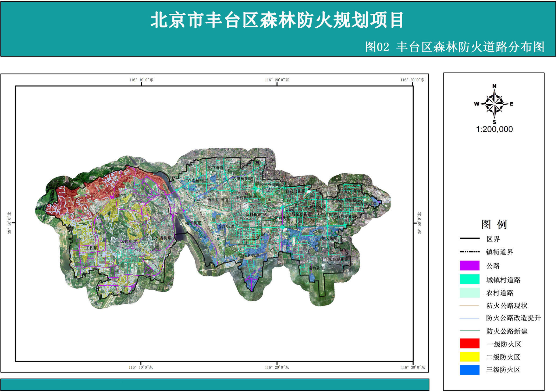The image size is (558, 392).
Task: Click the main title 北京市丰台区森林防火规划项目
Action: tap(277, 20)
